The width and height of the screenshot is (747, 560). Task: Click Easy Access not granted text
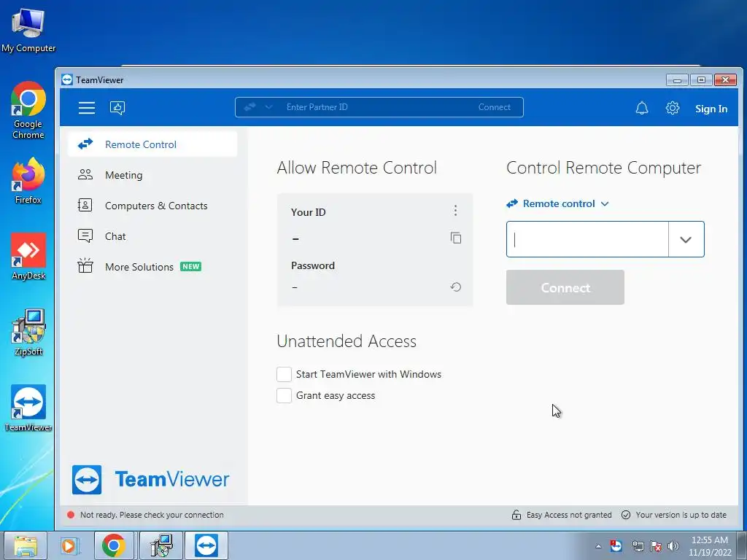(569, 515)
